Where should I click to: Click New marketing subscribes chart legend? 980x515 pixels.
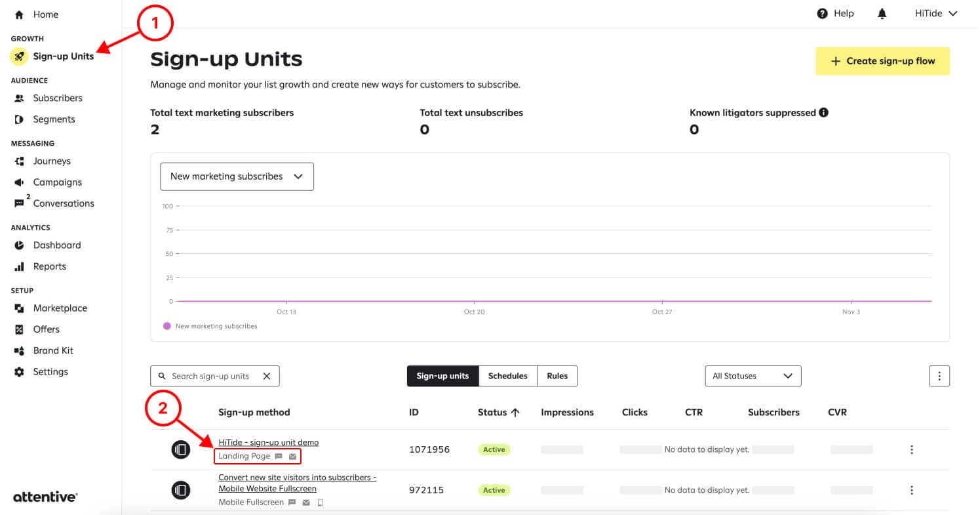[210, 326]
